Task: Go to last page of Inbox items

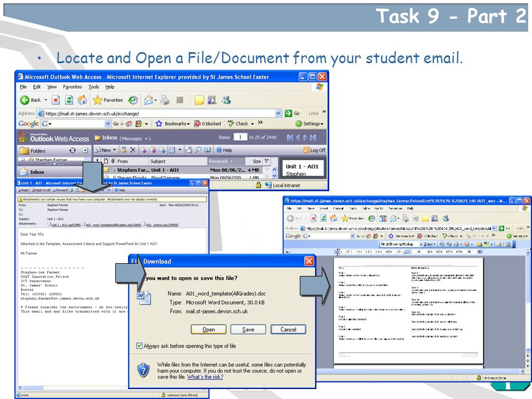Action: pyautogui.click(x=313, y=137)
